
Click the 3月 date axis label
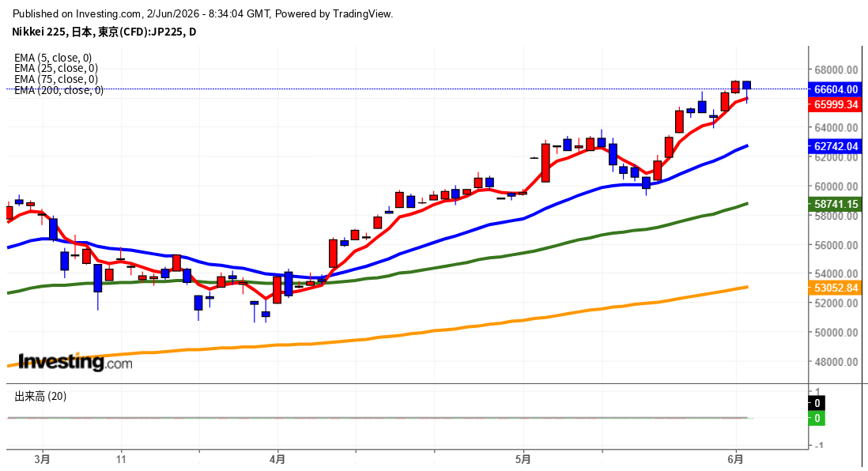(42, 459)
